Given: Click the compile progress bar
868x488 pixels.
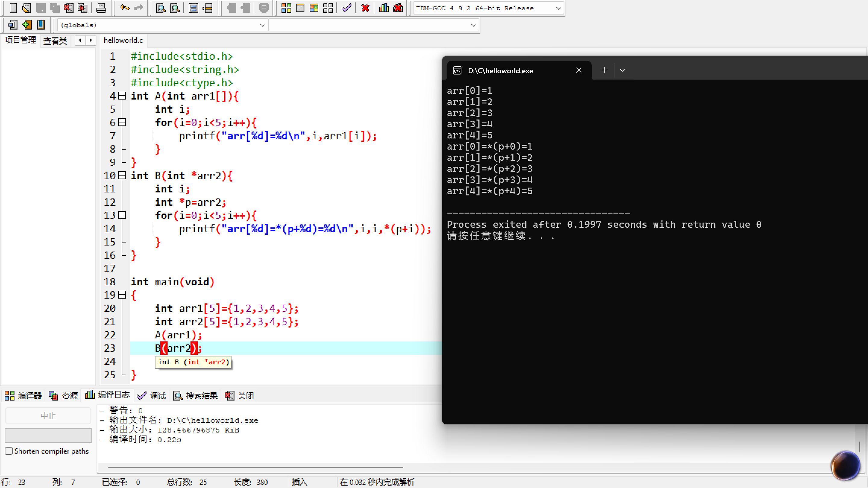Looking at the screenshot, I should (48, 435).
